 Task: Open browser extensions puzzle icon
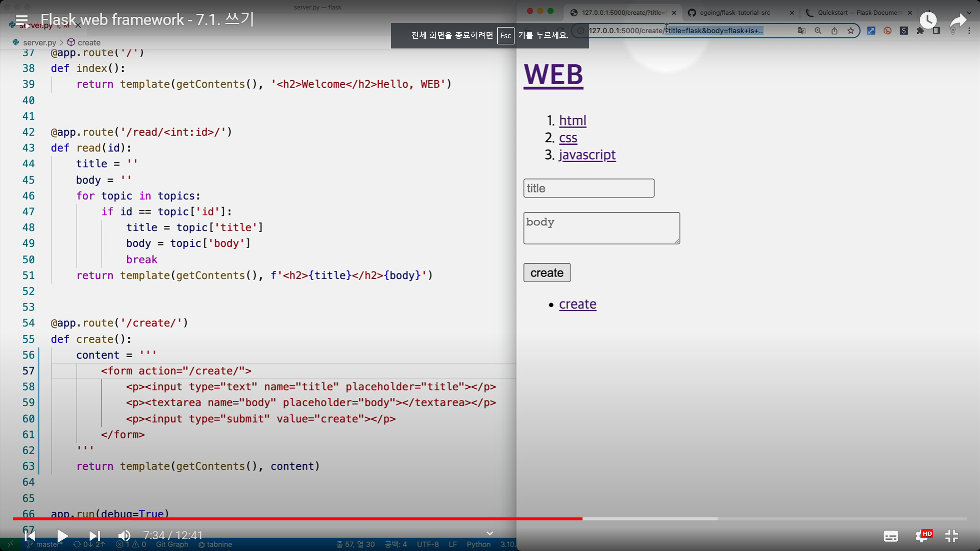click(x=920, y=31)
